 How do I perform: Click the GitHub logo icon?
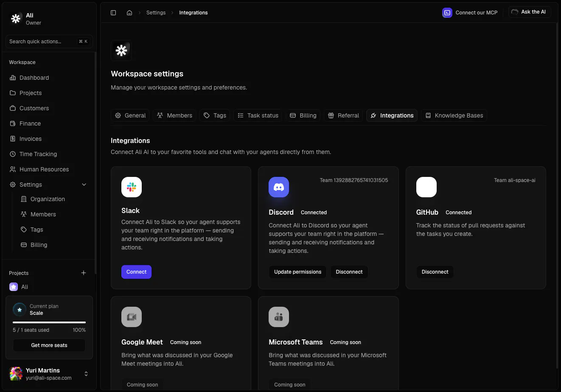pos(426,187)
